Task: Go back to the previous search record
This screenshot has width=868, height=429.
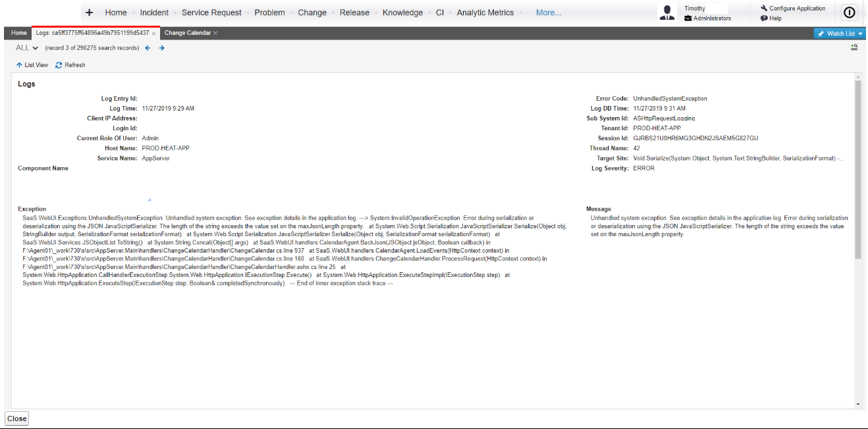Action: coord(148,47)
